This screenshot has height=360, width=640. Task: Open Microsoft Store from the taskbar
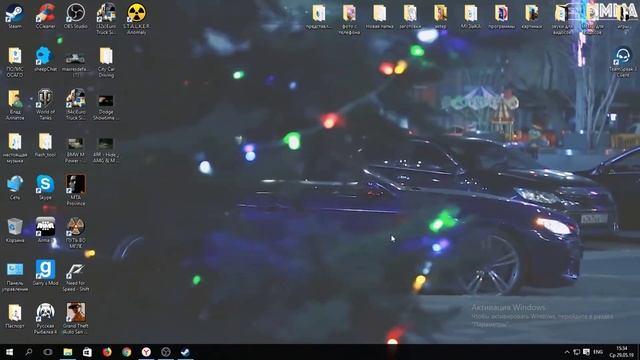tap(87, 352)
